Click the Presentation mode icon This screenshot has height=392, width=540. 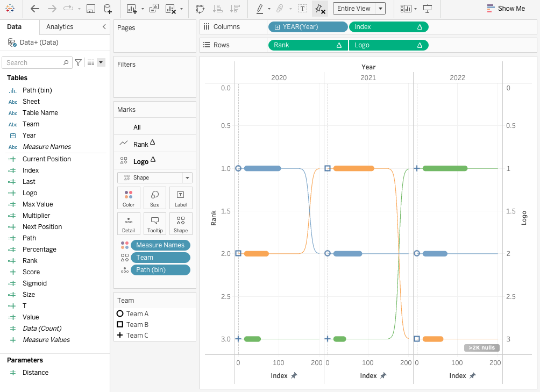pyautogui.click(x=427, y=9)
